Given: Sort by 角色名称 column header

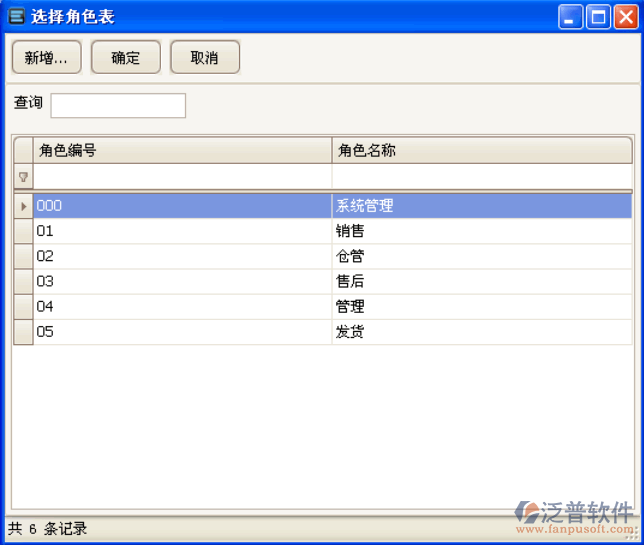Looking at the screenshot, I should click(x=482, y=150).
